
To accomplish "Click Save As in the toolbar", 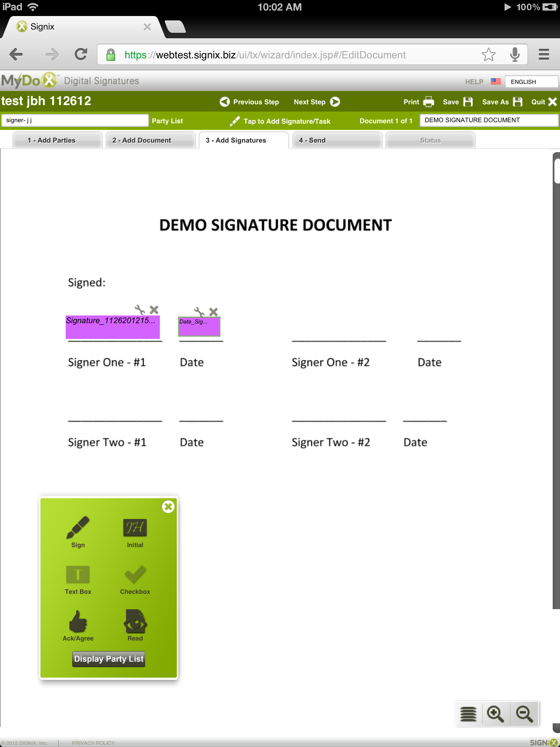I will coord(502,102).
